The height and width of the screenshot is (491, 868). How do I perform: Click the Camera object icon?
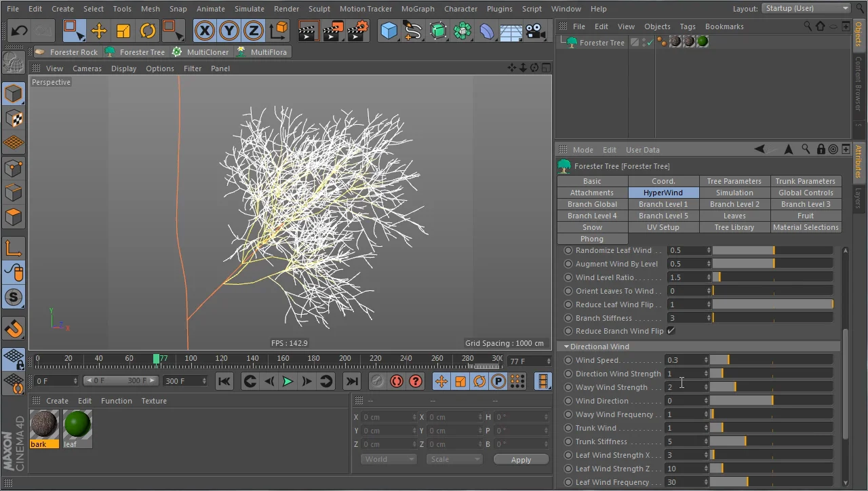[x=536, y=31]
